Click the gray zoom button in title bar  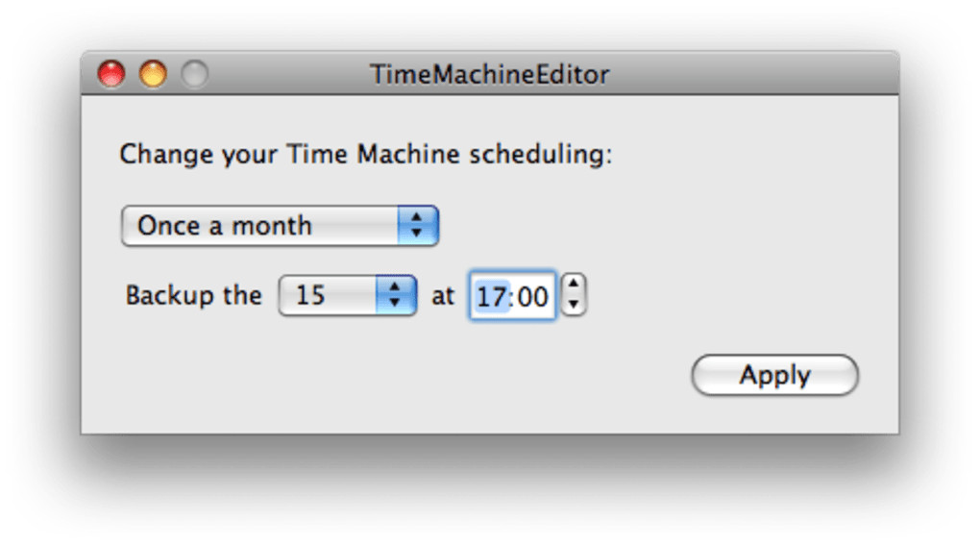(194, 74)
